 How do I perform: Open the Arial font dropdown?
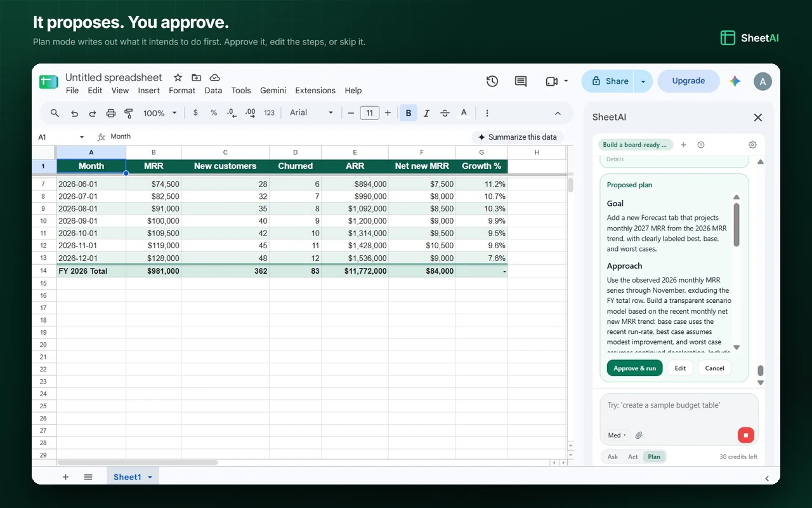click(x=311, y=113)
